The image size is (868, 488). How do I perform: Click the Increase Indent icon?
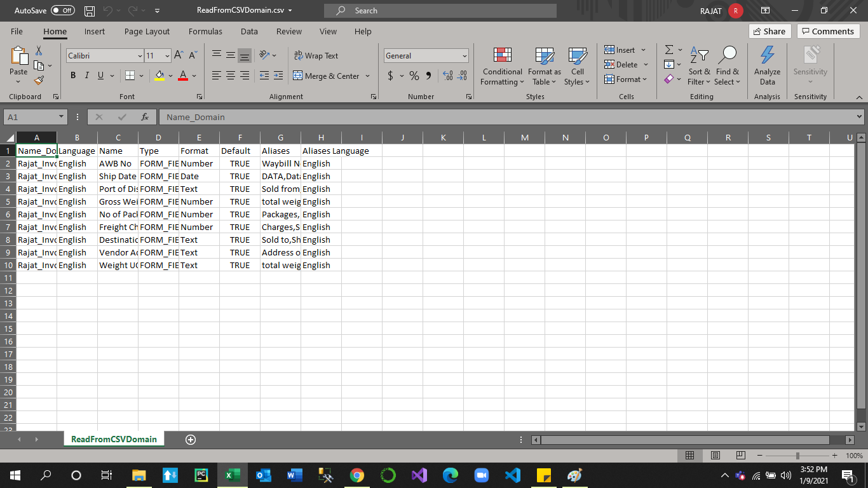tap(278, 76)
